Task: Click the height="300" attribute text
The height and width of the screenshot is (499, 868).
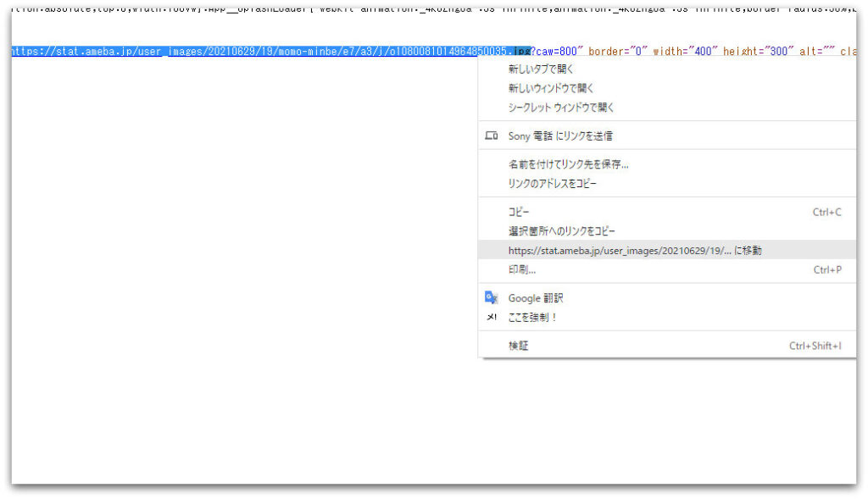Action: (757, 52)
